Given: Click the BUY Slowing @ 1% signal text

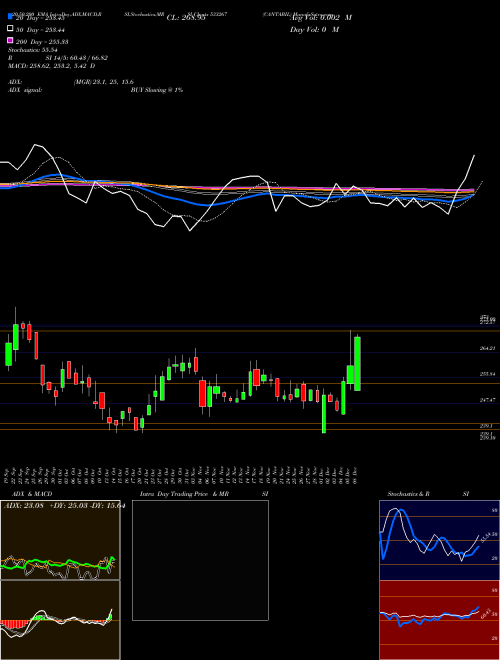Looking at the screenshot, I should tap(157, 90).
